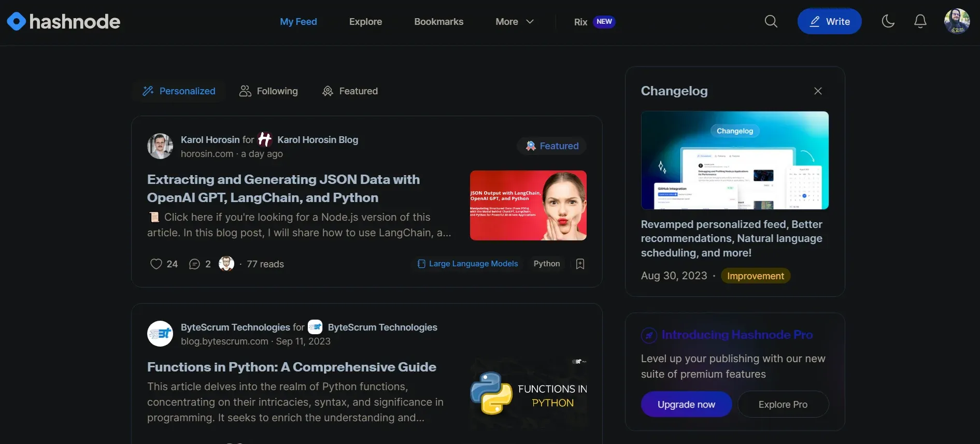Toggle dark mode via the moon icon
This screenshot has height=444, width=980.
(888, 21)
